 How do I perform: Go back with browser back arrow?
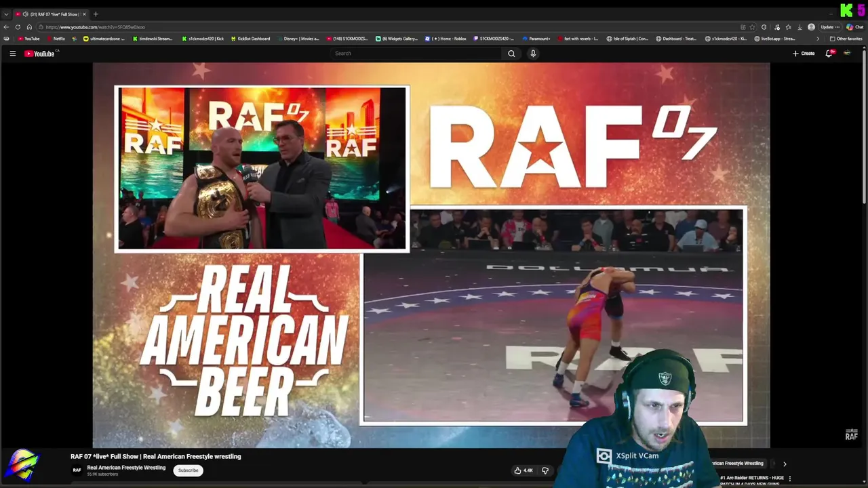pyautogui.click(x=6, y=27)
